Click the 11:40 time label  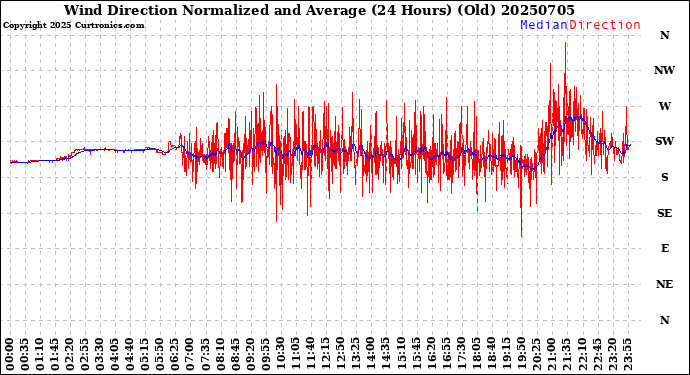tap(311, 354)
